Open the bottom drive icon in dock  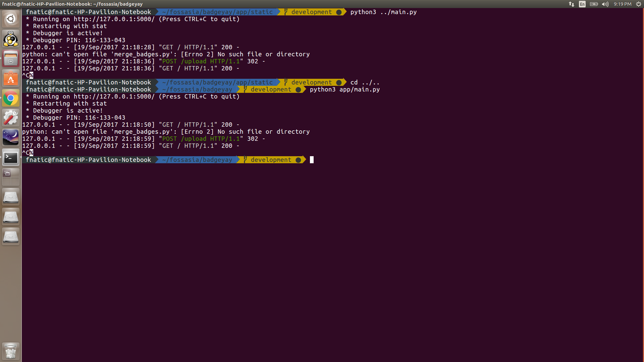(x=11, y=237)
